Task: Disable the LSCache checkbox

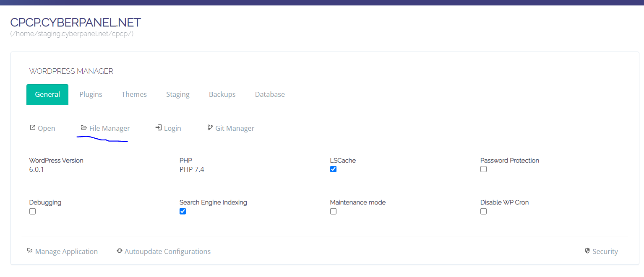Action: click(333, 169)
